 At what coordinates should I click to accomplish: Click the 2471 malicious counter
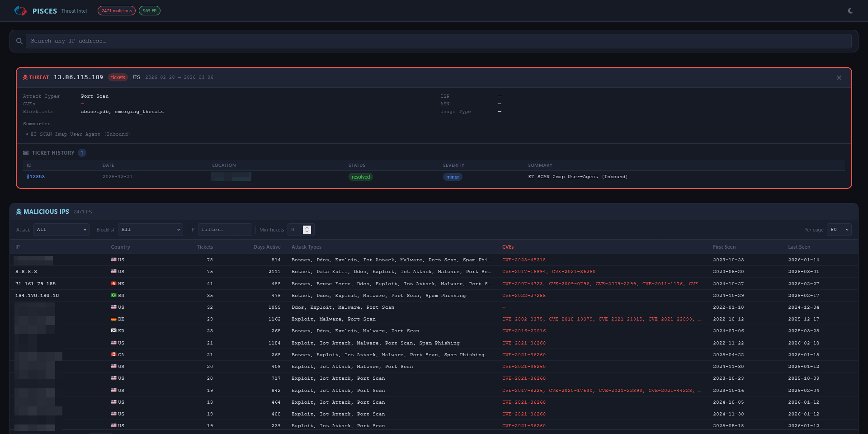pos(116,10)
